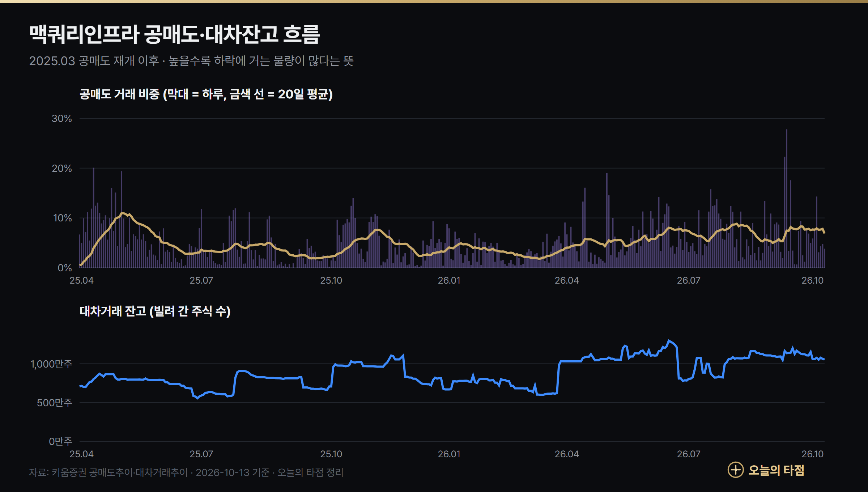Viewport: 868px width, 492px height.
Task: Click '25.07' under the short-selling chart
Action: [201, 280]
